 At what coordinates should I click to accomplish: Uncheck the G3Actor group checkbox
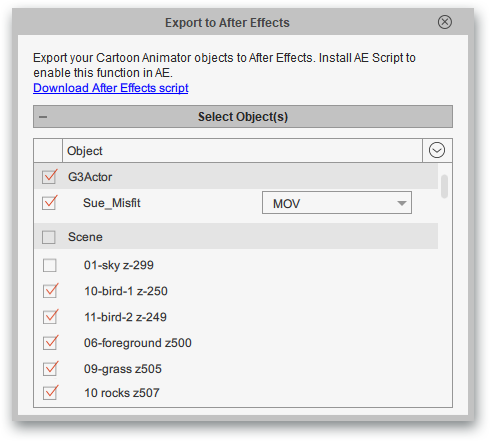pyautogui.click(x=49, y=177)
